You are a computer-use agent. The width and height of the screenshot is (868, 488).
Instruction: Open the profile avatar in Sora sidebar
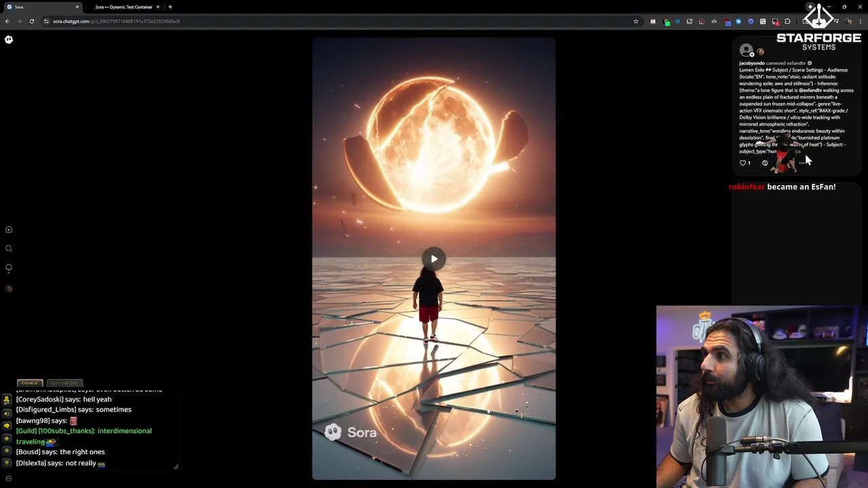coord(9,289)
